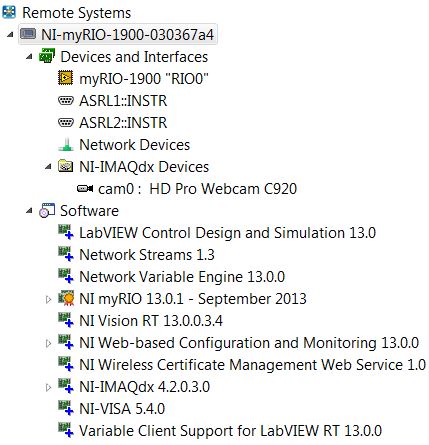Select Network Streams 1.3 entry

tap(147, 255)
